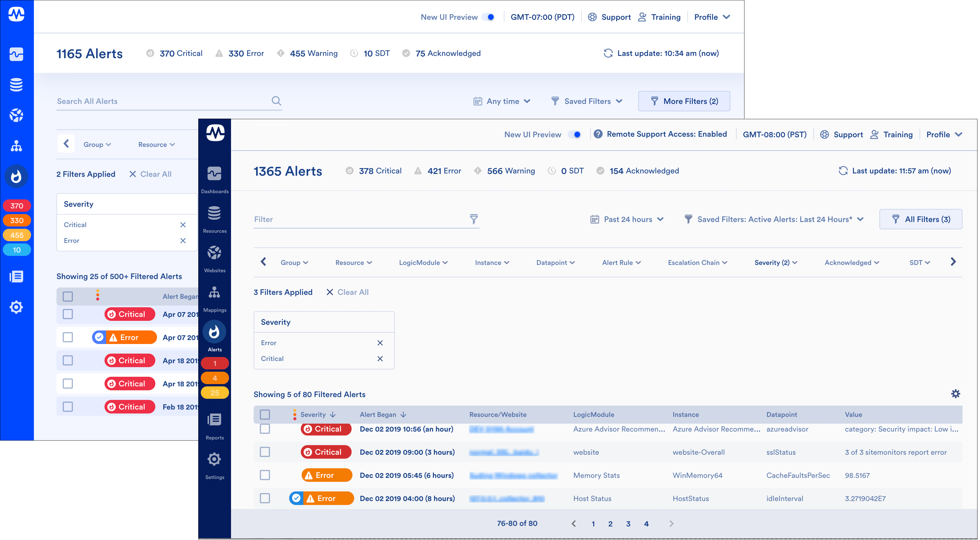The image size is (980, 540).
Task: Refresh alerts next to Last update 10:34 am
Action: coord(608,53)
